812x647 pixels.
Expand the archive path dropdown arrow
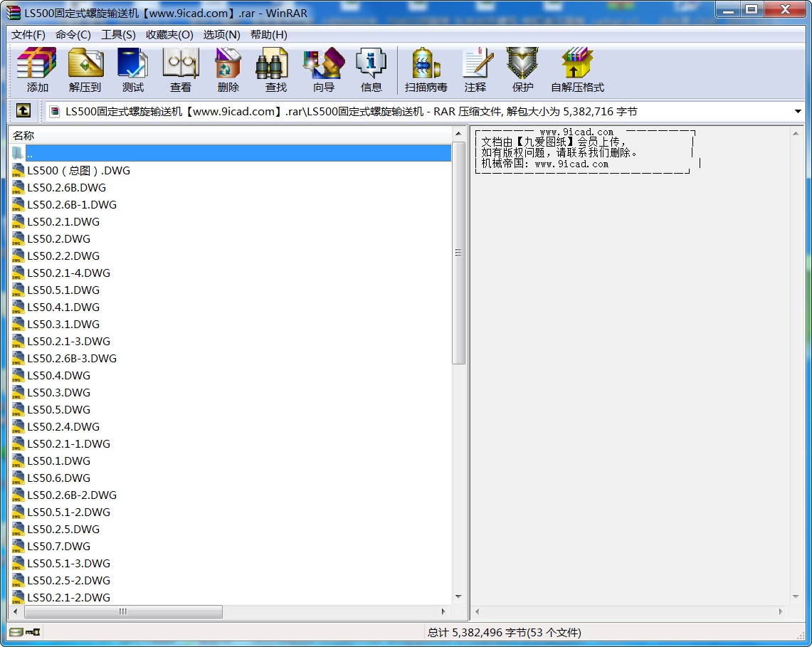pyautogui.click(x=798, y=111)
